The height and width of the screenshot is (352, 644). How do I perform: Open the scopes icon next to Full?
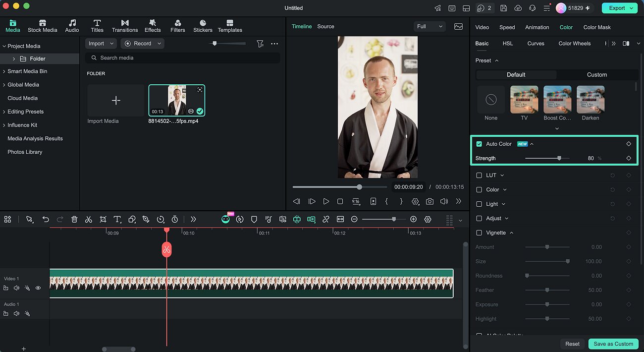point(458,26)
